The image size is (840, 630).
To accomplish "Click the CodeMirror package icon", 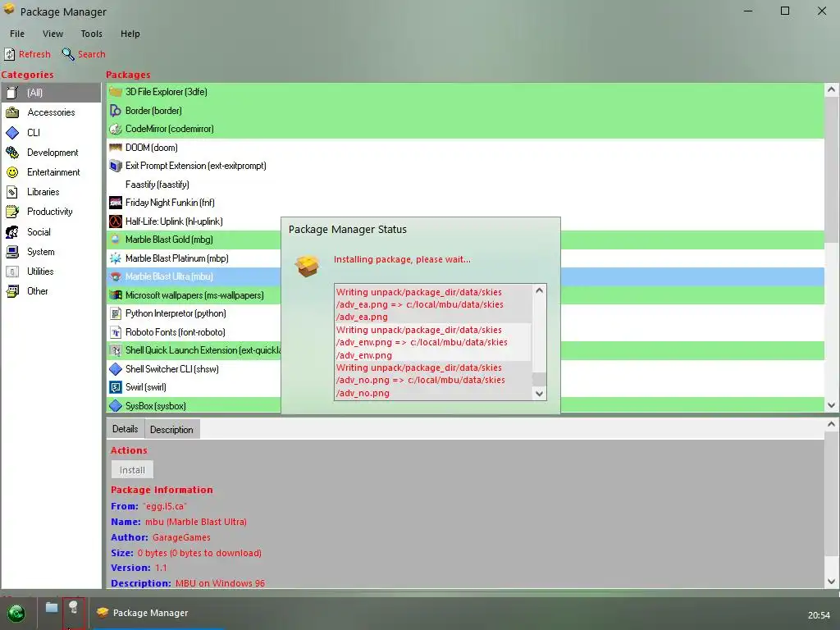I will point(116,129).
